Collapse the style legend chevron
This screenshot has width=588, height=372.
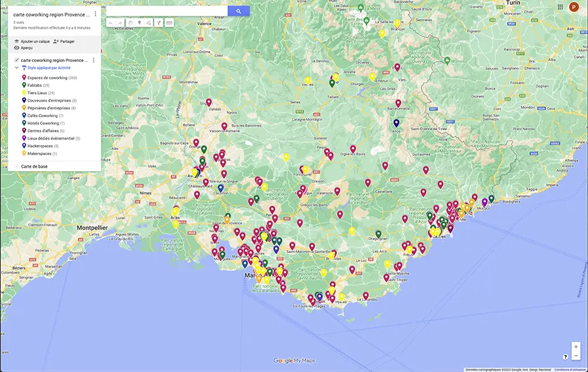coord(17,68)
